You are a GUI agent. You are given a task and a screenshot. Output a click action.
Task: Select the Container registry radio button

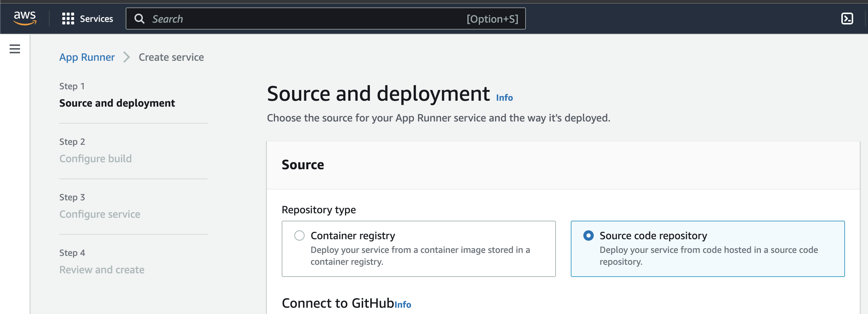click(299, 235)
